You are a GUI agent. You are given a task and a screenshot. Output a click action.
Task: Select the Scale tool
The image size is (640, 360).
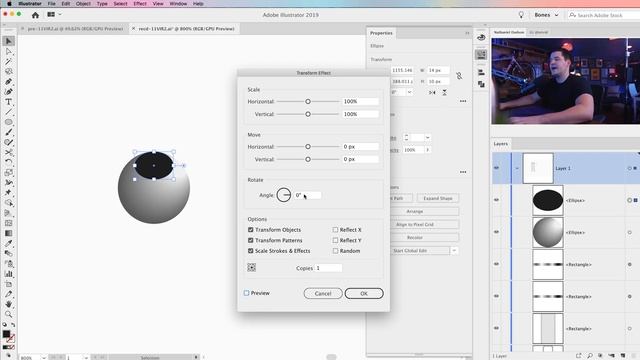9,172
